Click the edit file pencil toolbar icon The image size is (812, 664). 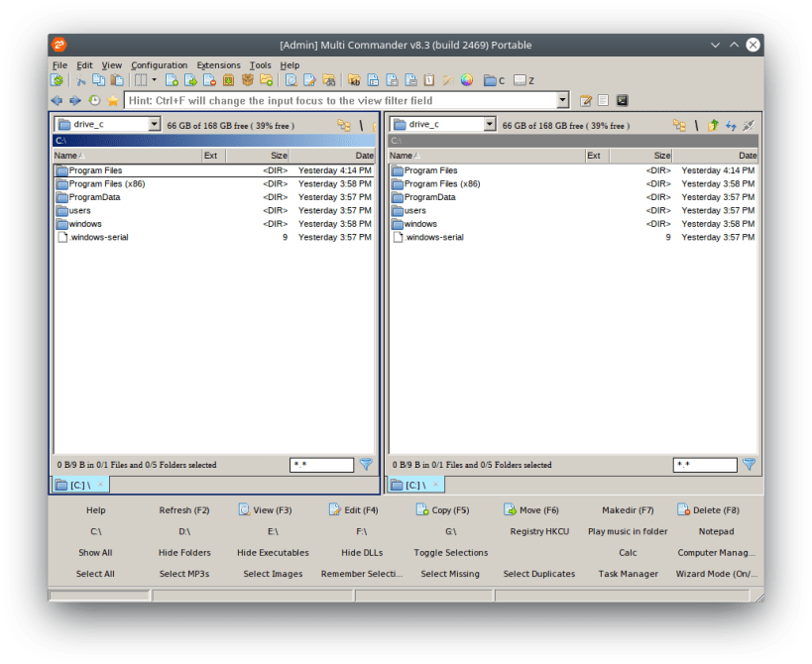click(x=309, y=80)
